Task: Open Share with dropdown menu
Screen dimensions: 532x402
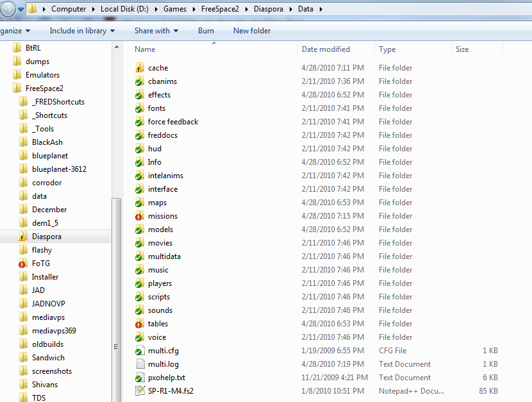Action: click(x=156, y=31)
